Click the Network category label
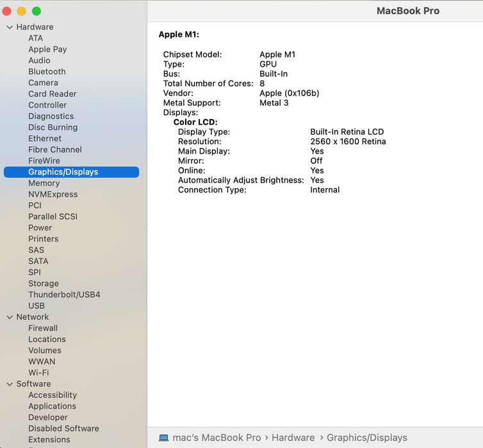This screenshot has height=448, width=483. pyautogui.click(x=32, y=317)
